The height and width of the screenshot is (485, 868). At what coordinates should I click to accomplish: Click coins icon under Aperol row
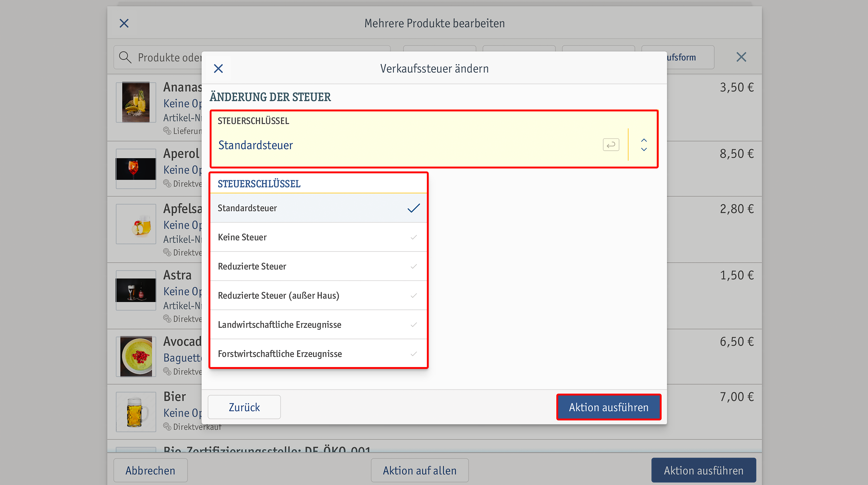(x=167, y=183)
